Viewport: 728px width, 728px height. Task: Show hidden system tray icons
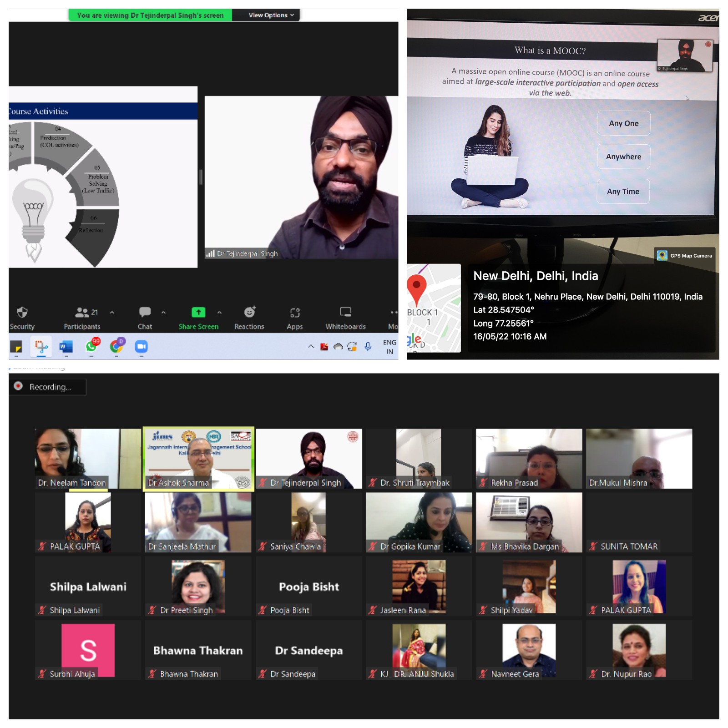tap(311, 347)
